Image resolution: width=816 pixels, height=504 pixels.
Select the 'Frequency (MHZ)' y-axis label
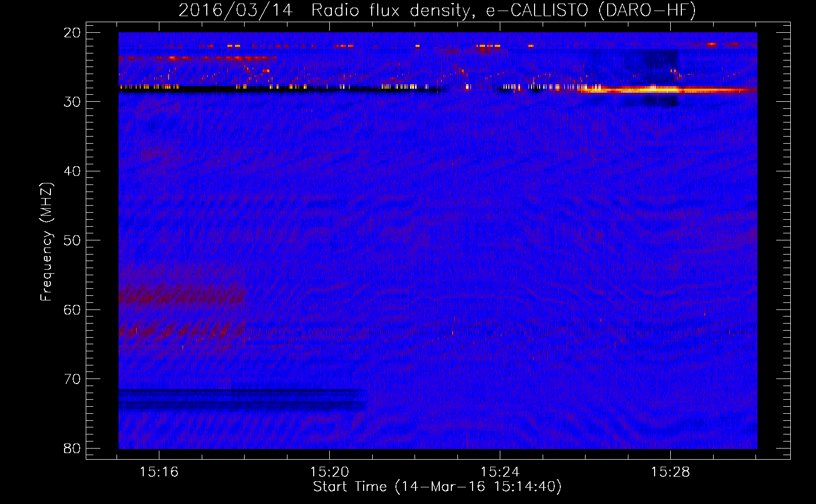pos(46,241)
